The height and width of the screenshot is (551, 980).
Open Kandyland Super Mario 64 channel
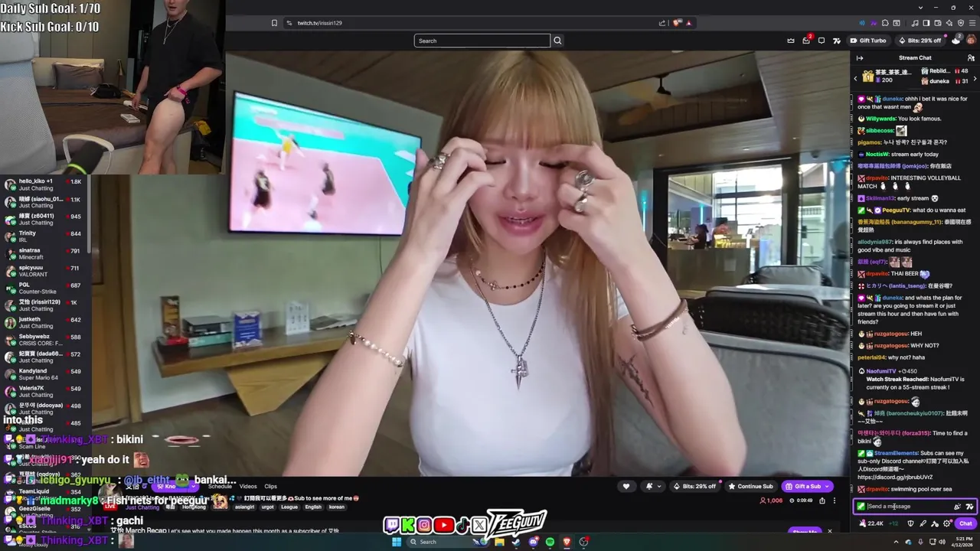click(x=44, y=374)
